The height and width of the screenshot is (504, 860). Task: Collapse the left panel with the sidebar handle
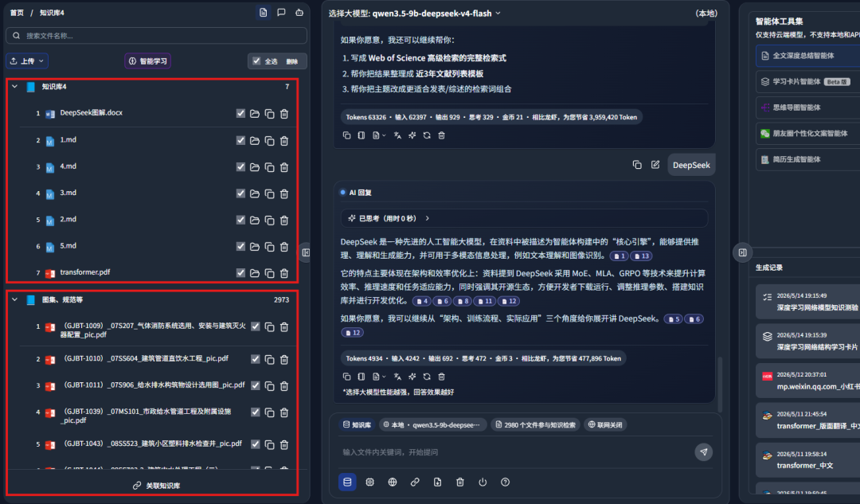click(306, 252)
